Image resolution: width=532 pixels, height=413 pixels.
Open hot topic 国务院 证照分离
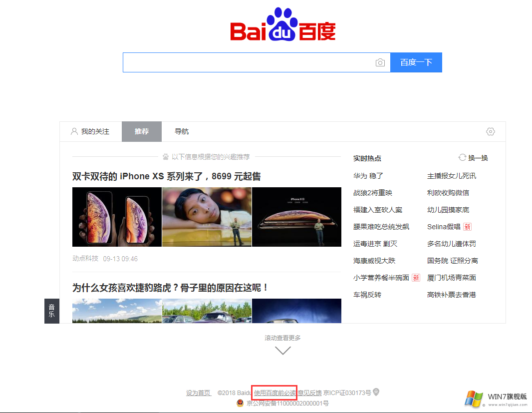pos(453,261)
